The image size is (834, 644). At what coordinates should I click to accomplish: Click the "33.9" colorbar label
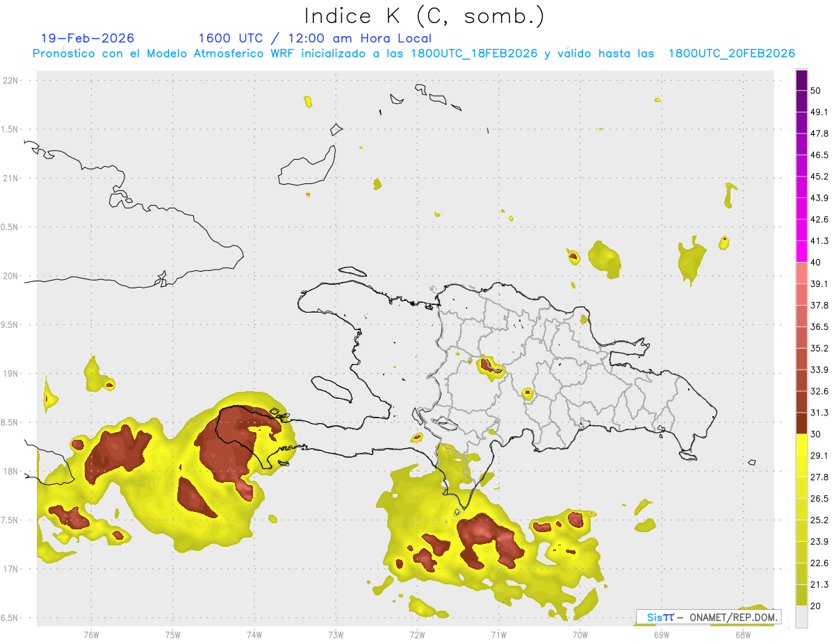click(x=819, y=370)
